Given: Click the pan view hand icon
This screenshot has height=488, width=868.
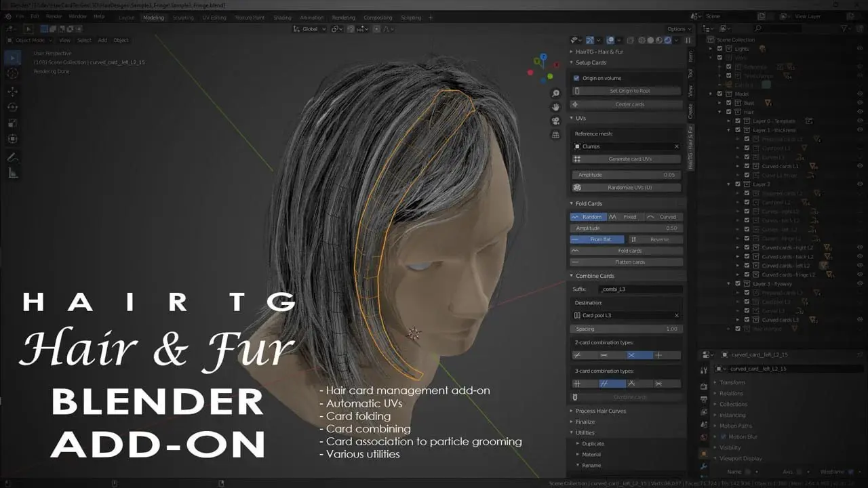Looking at the screenshot, I should click(556, 107).
